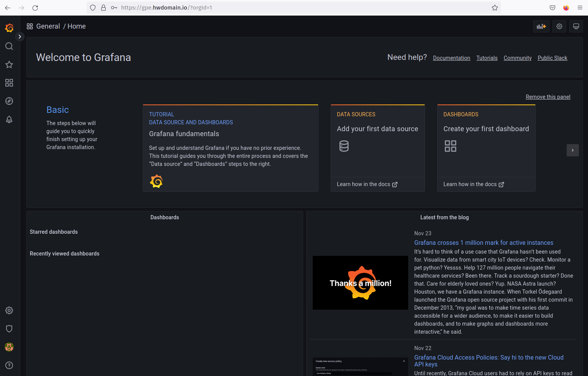588x376 pixels.
Task: Open the Alerting bell icon
Action: 9,119
